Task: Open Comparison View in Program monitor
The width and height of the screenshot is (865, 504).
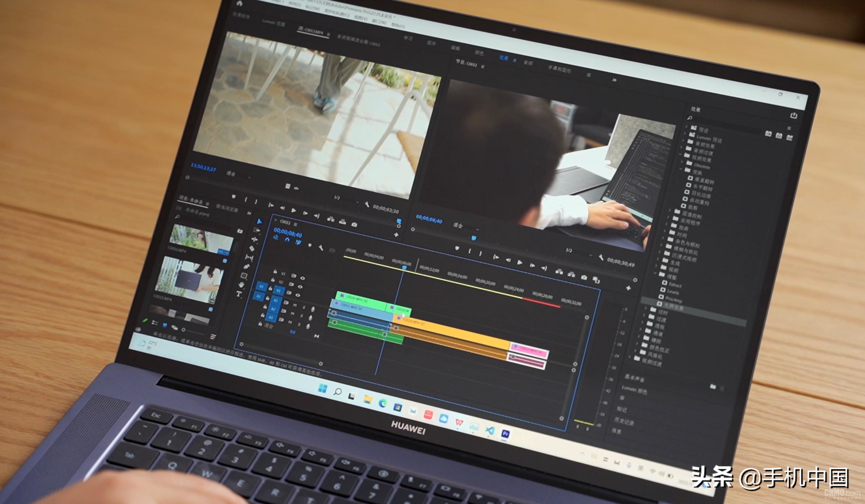Action: (596, 280)
